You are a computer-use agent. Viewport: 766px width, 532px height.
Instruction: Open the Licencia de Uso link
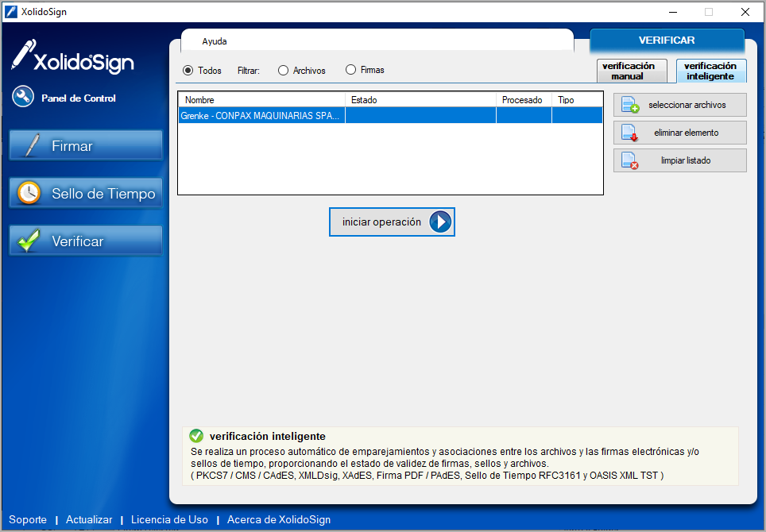[x=169, y=520]
